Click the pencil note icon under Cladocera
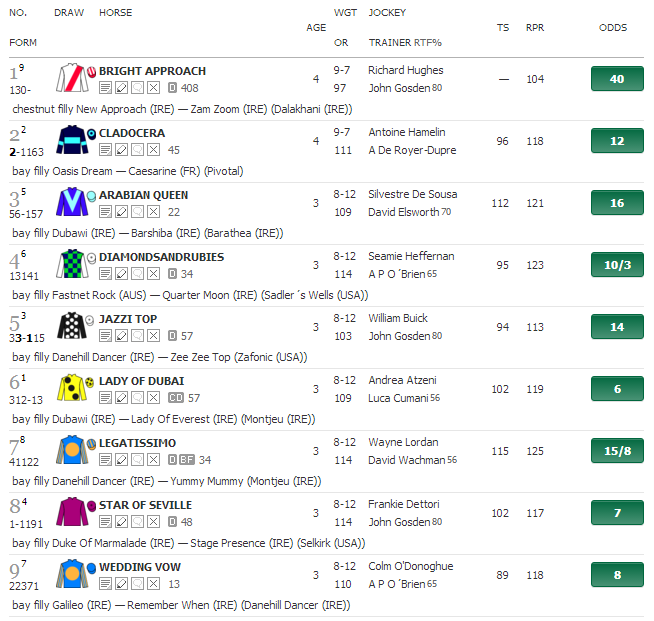654x621 pixels. point(121,150)
